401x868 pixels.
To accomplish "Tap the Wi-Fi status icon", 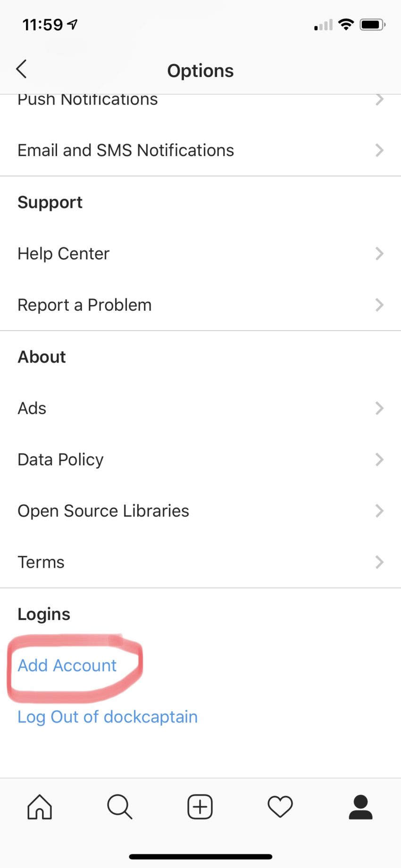I will point(346,25).
